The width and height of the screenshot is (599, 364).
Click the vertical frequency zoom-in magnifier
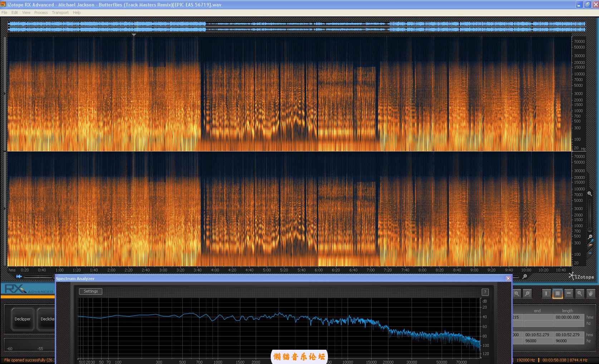(x=590, y=194)
